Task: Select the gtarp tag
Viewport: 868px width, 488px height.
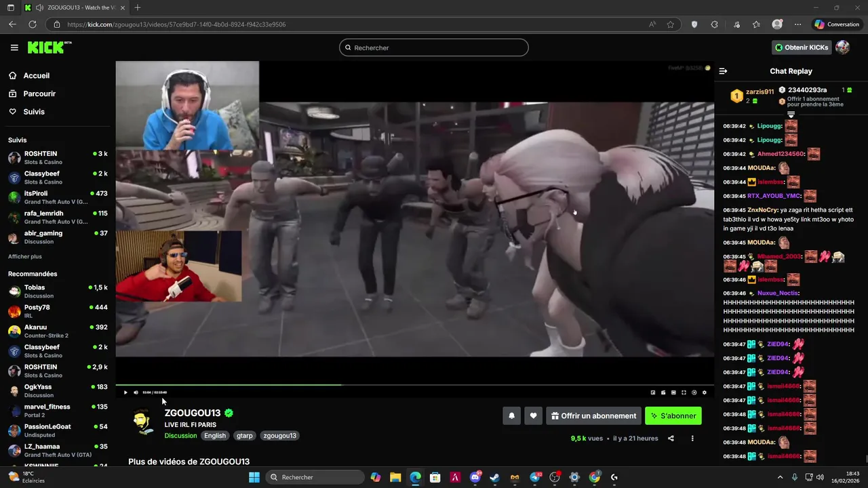Action: coord(245,436)
